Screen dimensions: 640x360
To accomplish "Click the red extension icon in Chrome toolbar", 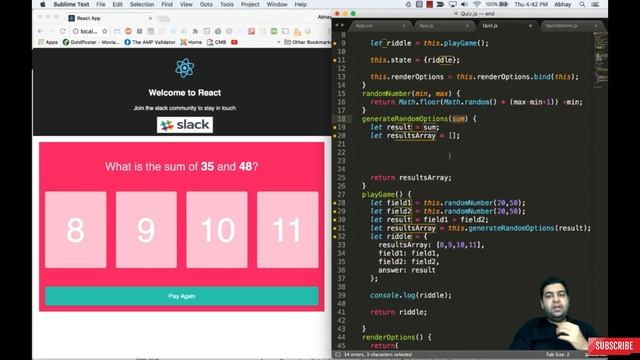I will click(251, 31).
